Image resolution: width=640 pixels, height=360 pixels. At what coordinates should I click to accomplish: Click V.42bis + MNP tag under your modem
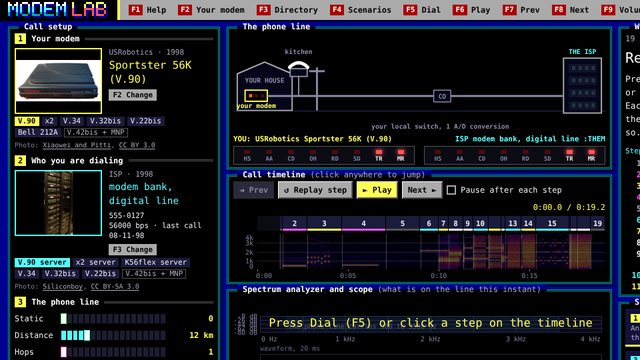pyautogui.click(x=96, y=132)
